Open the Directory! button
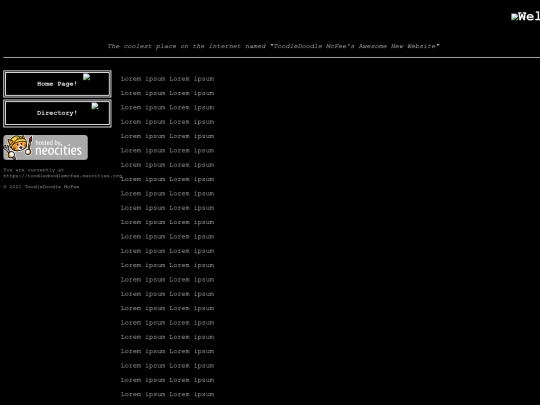The image size is (540, 405). coord(57,113)
